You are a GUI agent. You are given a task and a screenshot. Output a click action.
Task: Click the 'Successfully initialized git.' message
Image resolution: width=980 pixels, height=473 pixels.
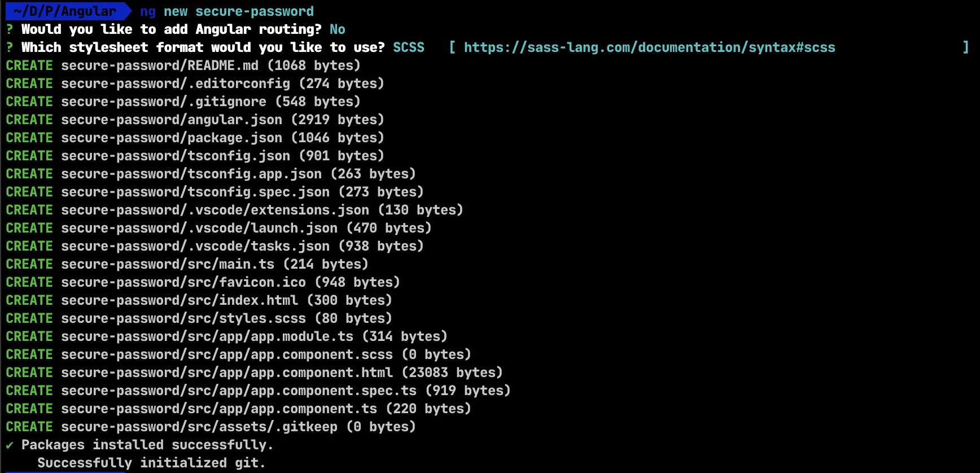point(151,463)
